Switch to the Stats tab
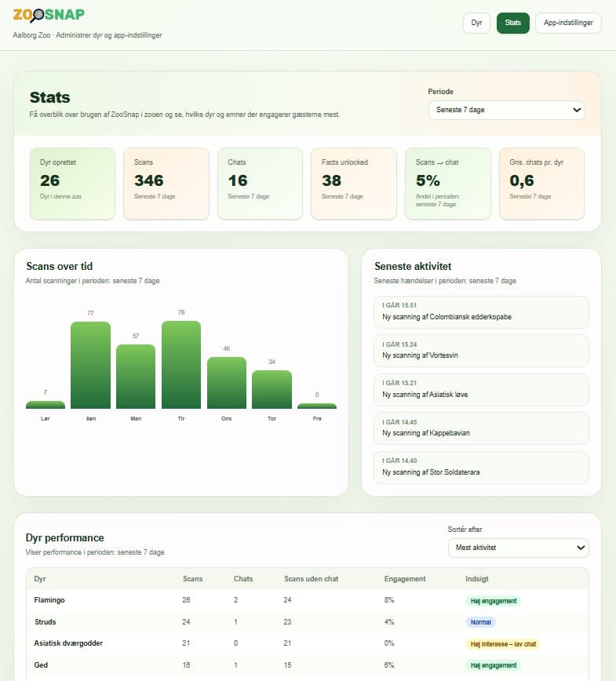 (512, 23)
